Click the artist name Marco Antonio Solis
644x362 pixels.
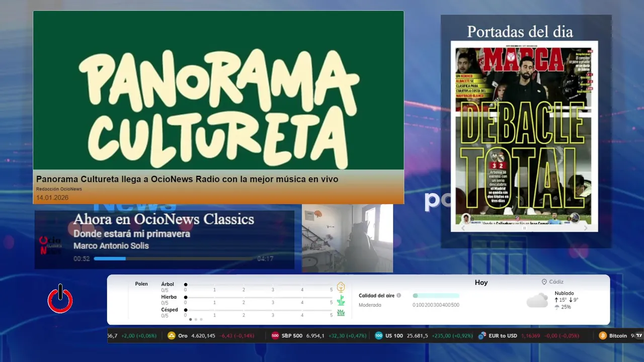[111, 246]
